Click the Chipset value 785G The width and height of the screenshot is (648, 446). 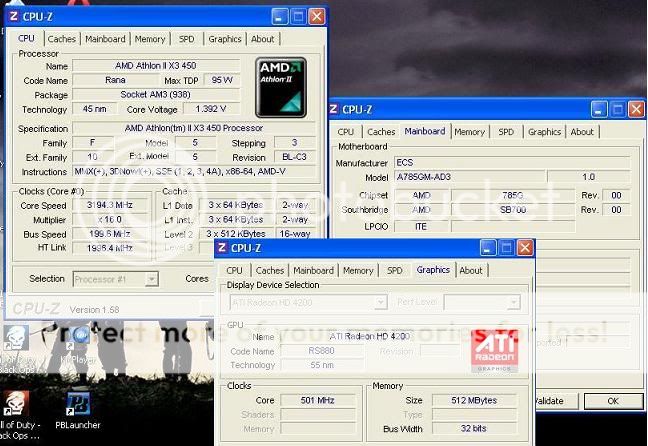[x=512, y=195]
